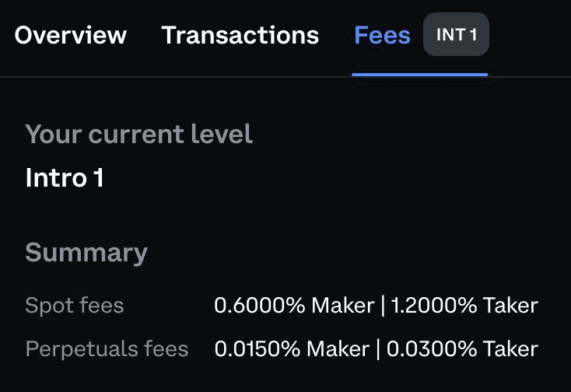Click the 0.6000% spot fee value
571x392 pixels.
[x=260, y=306]
